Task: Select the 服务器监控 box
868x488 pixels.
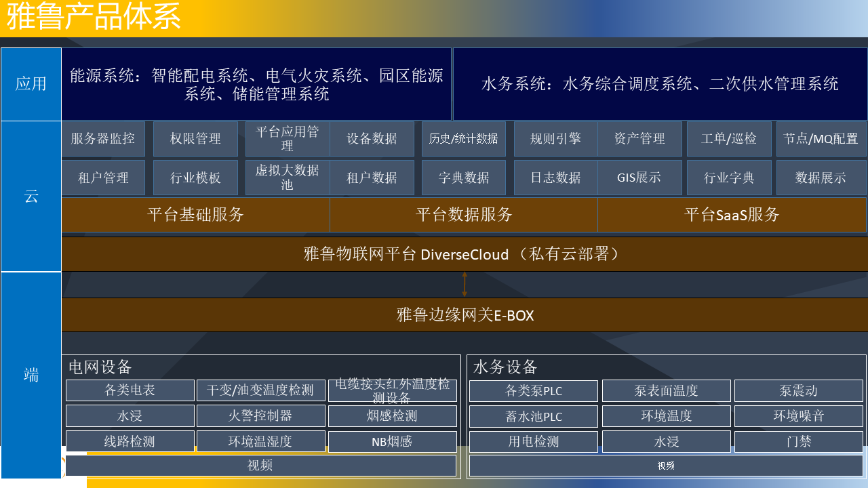Action: click(x=103, y=139)
